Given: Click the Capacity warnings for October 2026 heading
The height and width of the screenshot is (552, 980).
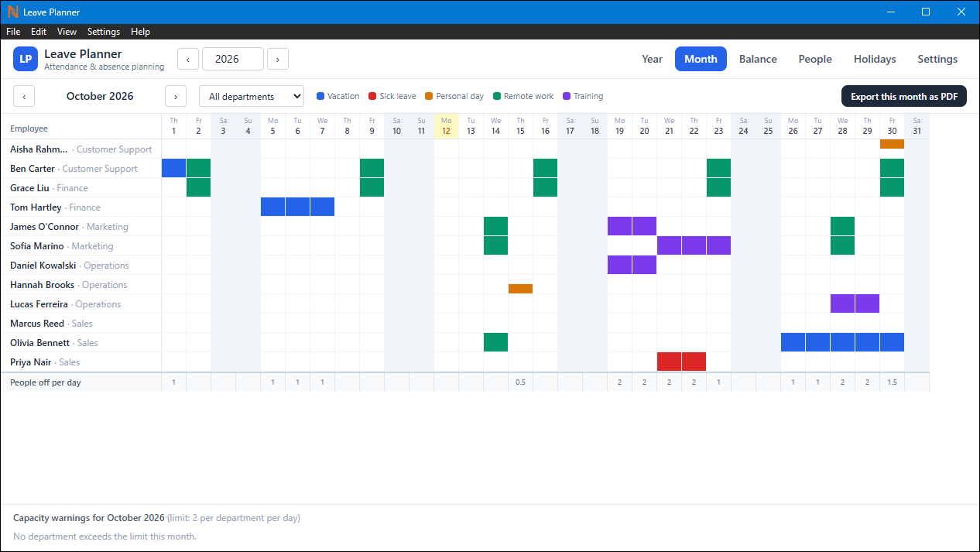Looking at the screenshot, I should 89,518.
